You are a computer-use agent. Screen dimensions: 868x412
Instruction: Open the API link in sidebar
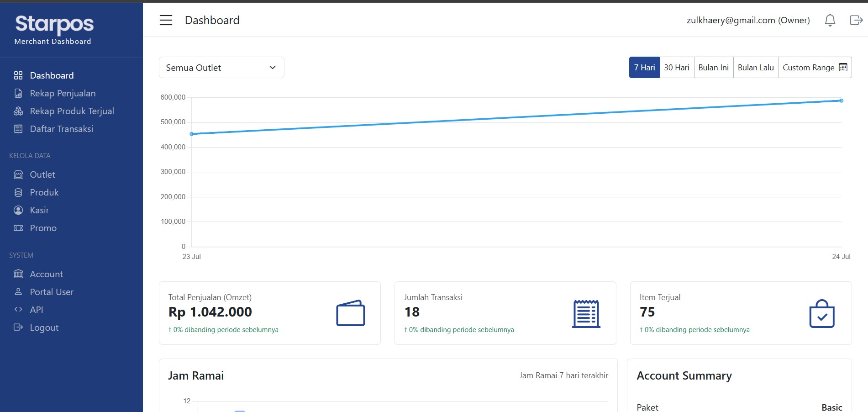[x=37, y=310]
